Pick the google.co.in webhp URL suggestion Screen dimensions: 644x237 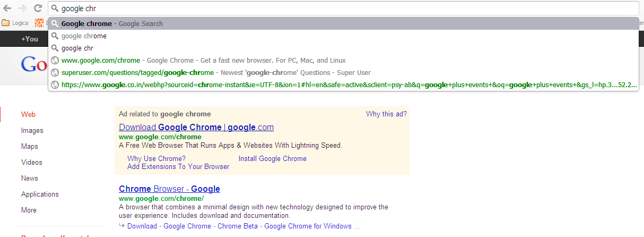click(x=318, y=85)
